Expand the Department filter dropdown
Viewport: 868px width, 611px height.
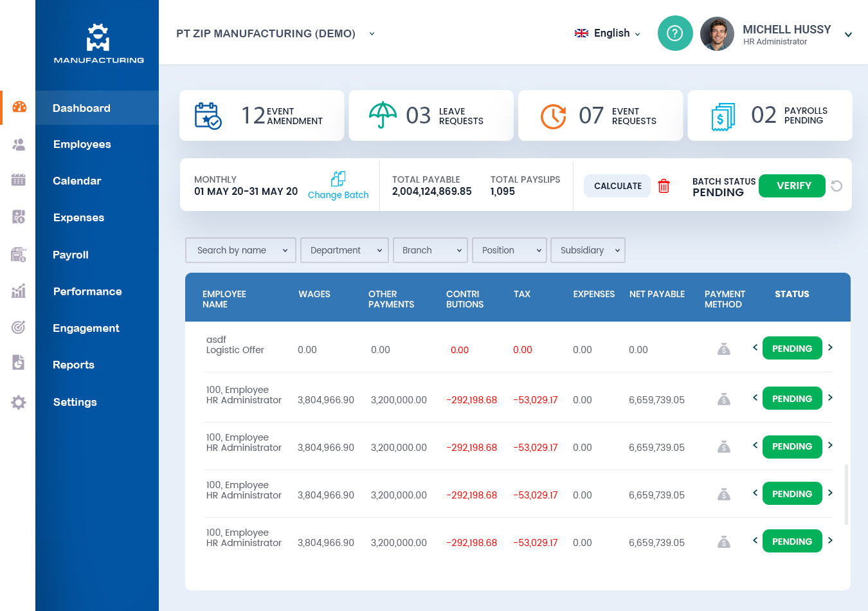tap(345, 250)
